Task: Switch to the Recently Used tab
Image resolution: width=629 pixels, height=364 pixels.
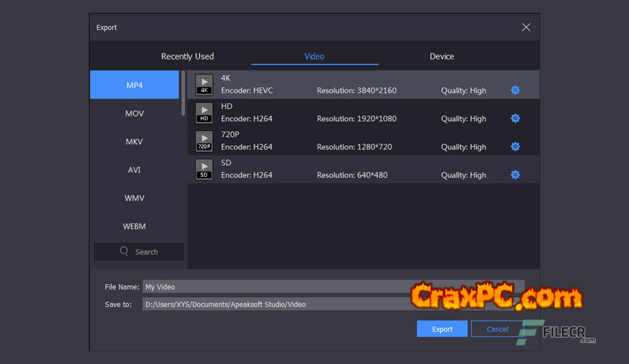Action: pyautogui.click(x=187, y=56)
